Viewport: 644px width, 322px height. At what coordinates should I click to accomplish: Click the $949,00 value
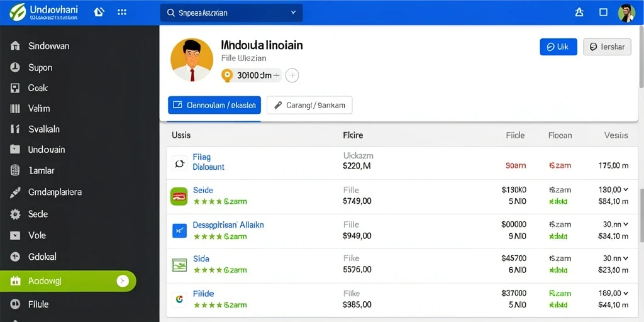(357, 236)
